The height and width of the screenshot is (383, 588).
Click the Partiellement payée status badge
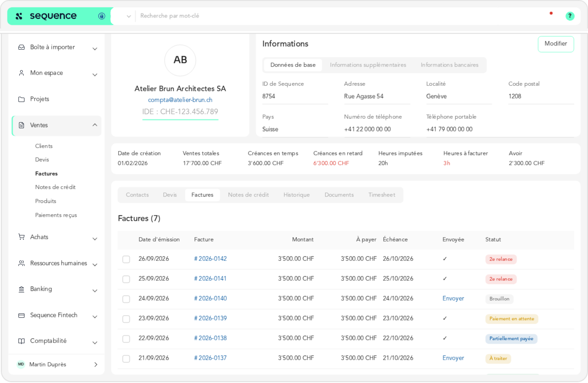click(x=511, y=339)
